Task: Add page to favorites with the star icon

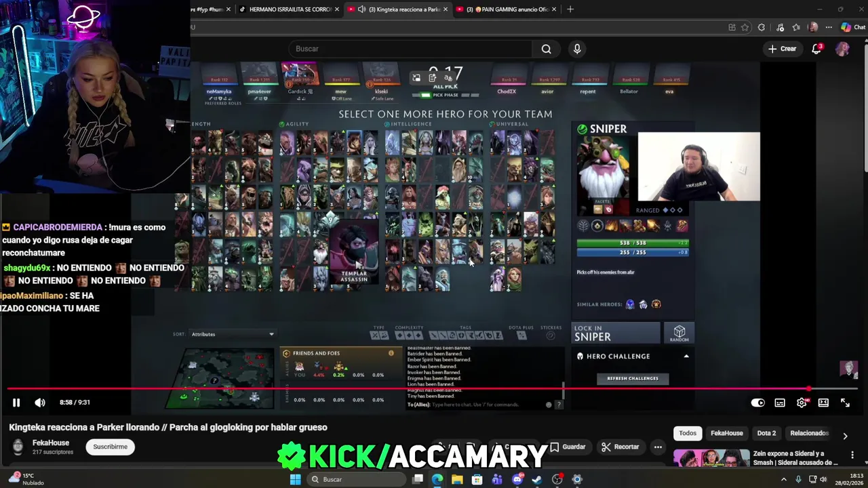Action: pos(745,28)
